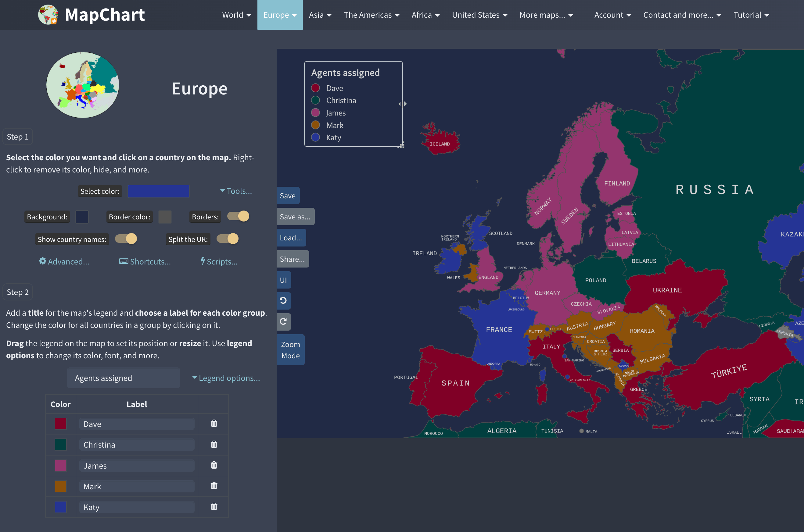Save the current map
The image size is (804, 532).
click(x=288, y=195)
